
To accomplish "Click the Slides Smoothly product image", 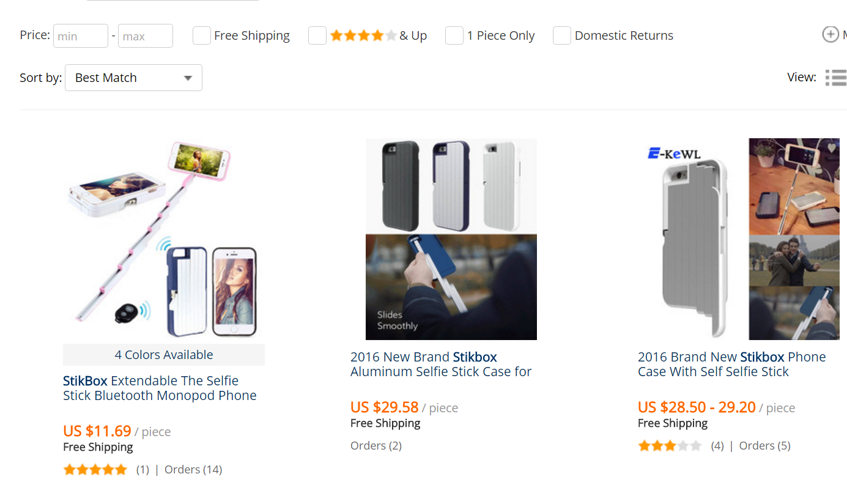I will pyautogui.click(x=451, y=239).
